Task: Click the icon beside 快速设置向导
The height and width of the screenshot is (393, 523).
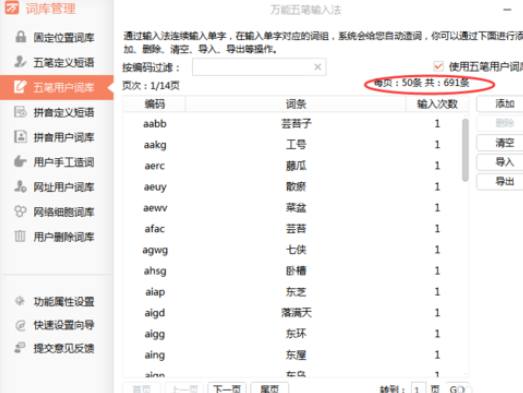Action: (20, 325)
